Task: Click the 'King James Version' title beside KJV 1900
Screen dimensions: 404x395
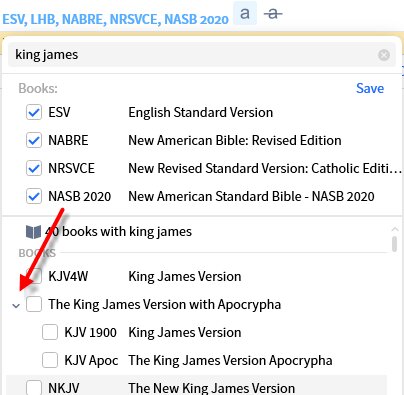Action: pos(185,332)
